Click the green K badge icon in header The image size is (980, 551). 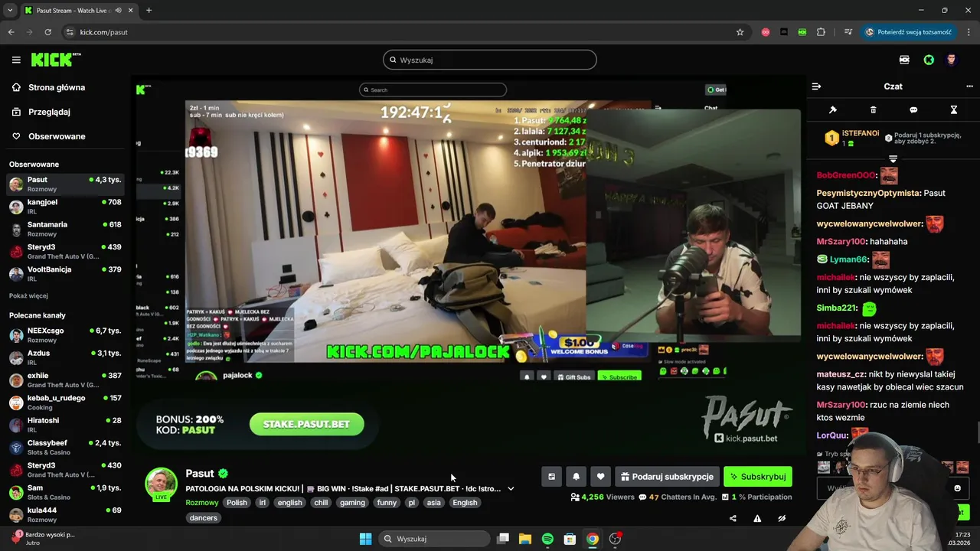pos(929,60)
